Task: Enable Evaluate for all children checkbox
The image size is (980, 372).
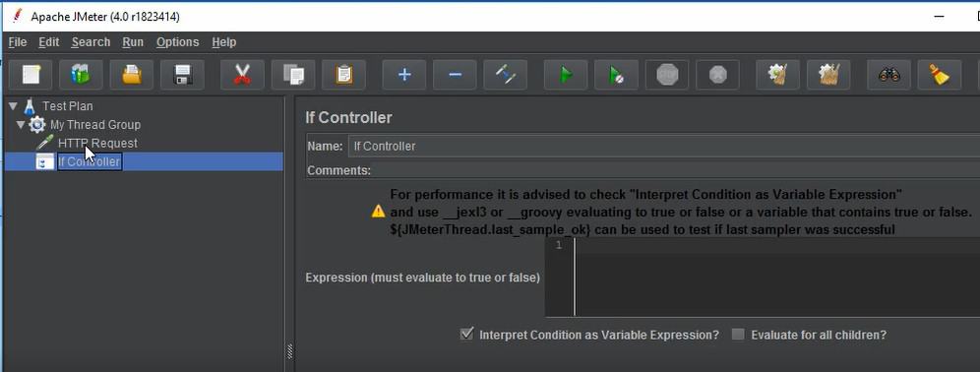Action: coord(738,335)
